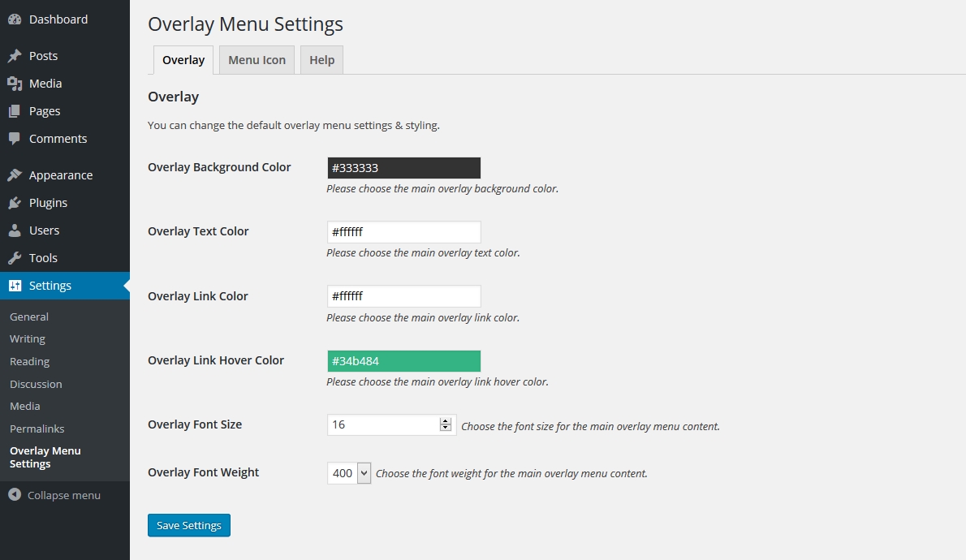
Task: Click the Overlay Font Size spinner arrows
Action: coord(445,424)
